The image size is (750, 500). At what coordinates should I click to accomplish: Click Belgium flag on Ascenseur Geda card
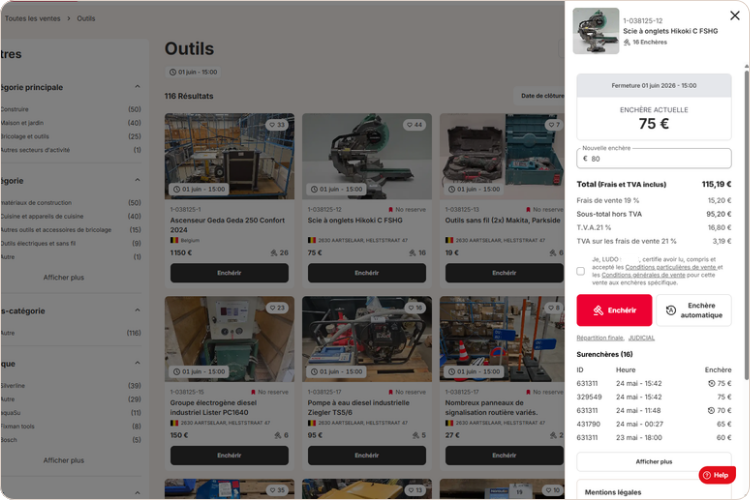coord(174,240)
